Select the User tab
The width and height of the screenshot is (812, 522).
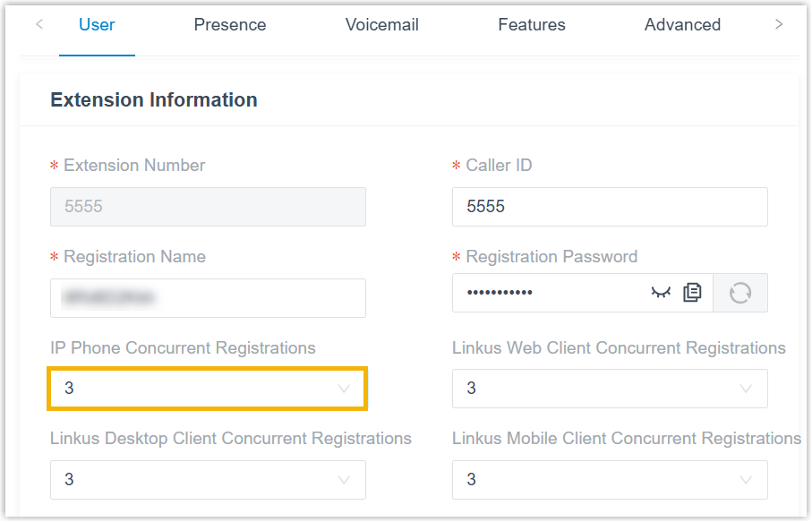pyautogui.click(x=97, y=25)
